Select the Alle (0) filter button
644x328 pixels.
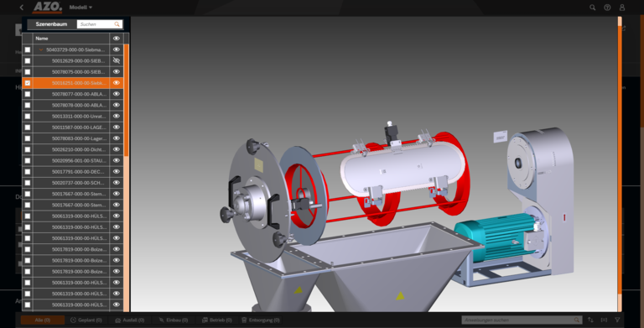click(x=42, y=320)
